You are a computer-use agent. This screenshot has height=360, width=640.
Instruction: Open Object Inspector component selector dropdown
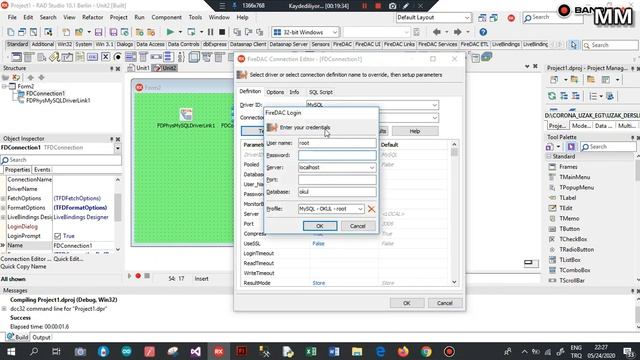click(x=118, y=148)
